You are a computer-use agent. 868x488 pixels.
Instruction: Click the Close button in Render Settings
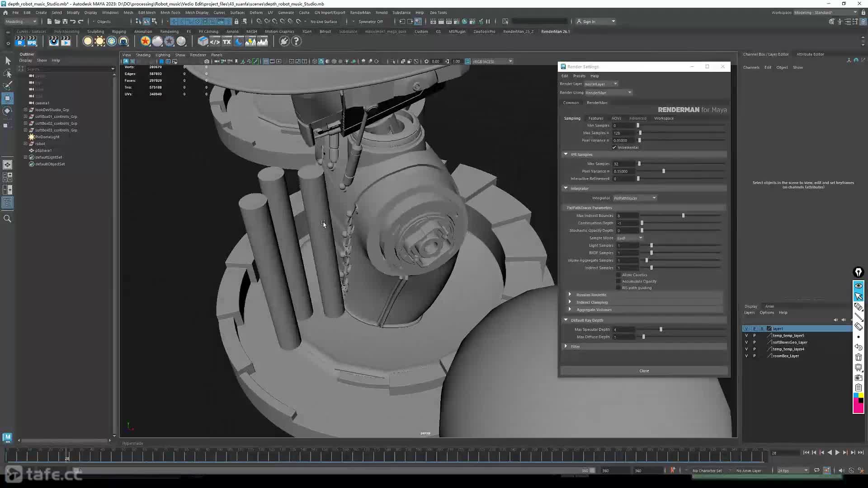(644, 371)
